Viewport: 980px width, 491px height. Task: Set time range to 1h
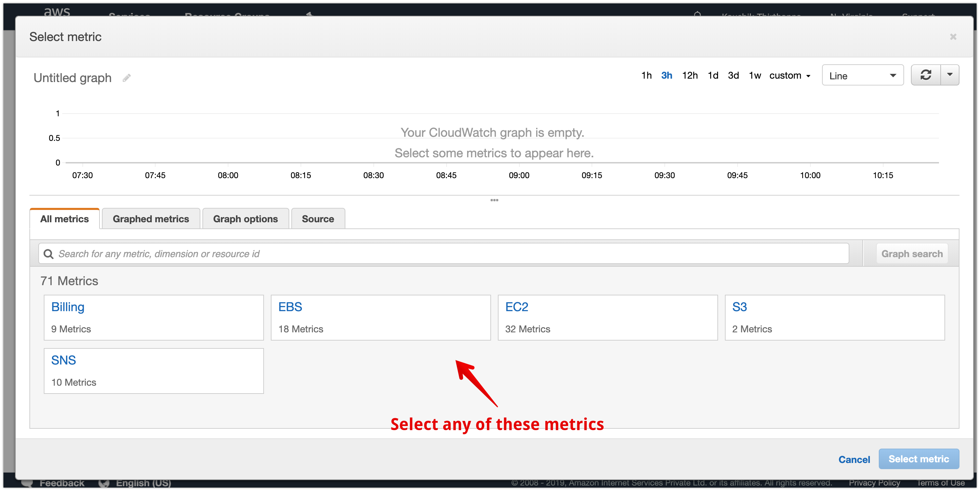[646, 76]
